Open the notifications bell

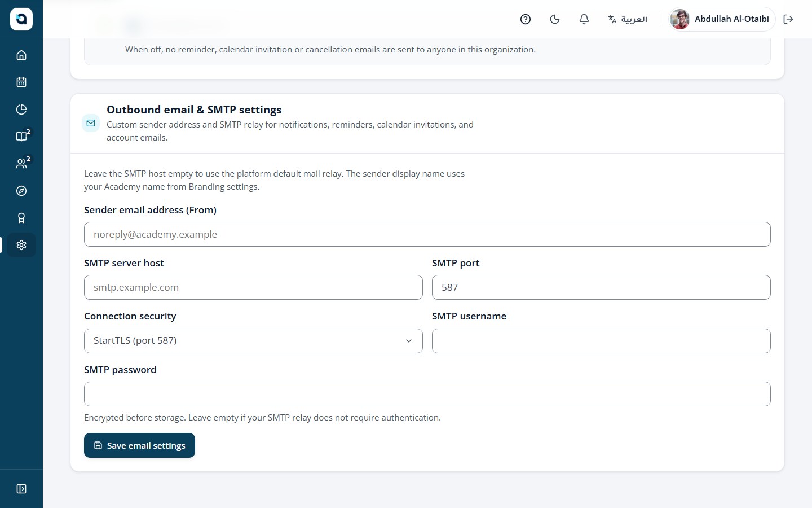point(584,19)
